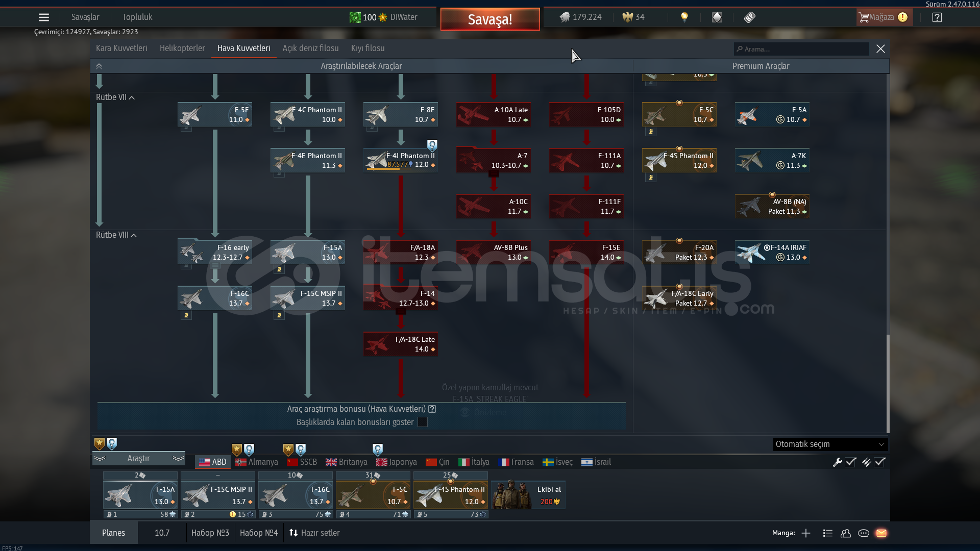Click the research tree vertical scrollbar
The height and width of the screenshot is (551, 980).
[x=888, y=383]
